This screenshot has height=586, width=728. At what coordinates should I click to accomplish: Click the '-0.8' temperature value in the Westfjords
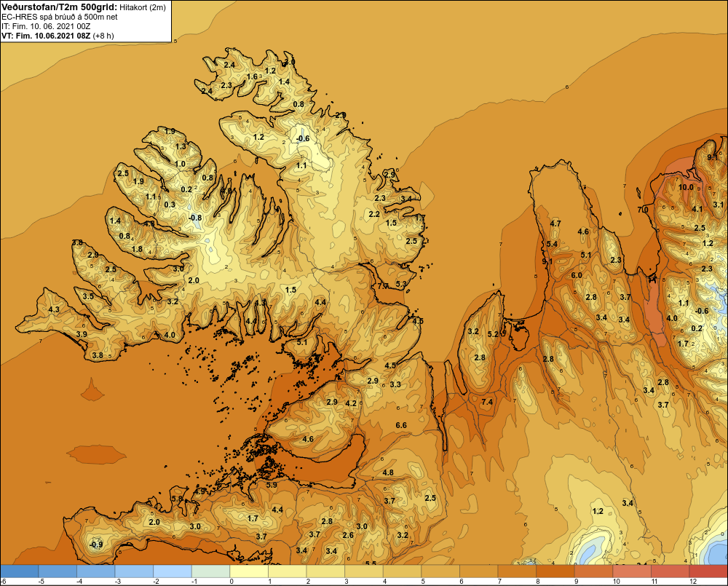point(195,218)
